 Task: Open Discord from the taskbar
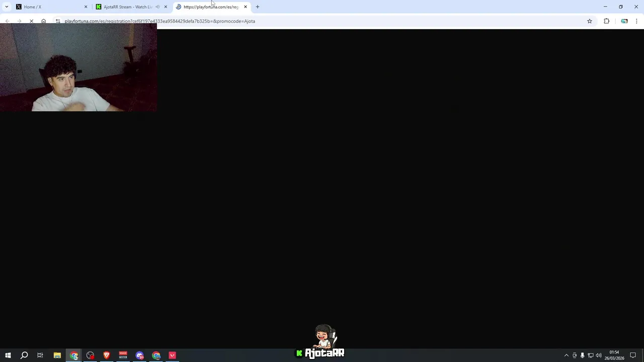tap(140, 355)
